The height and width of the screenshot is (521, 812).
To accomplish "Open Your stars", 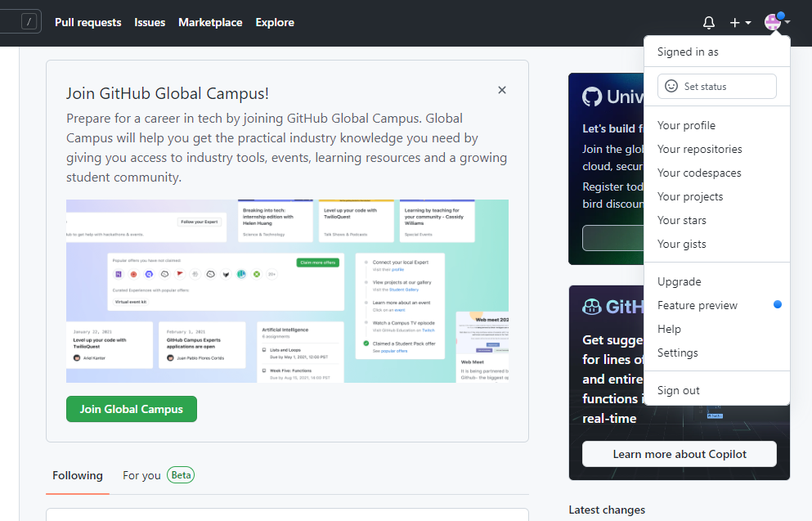I will [x=716, y=220].
